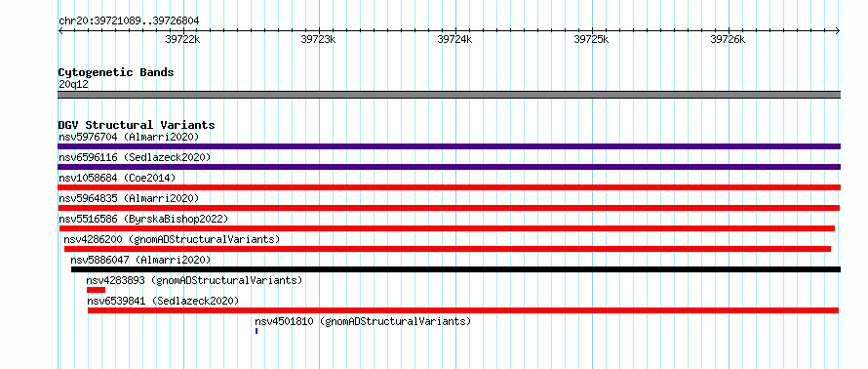Open the nsv6596116 (Sedlazeck2020) variant label
The height and width of the screenshot is (369, 868).
[135, 157]
